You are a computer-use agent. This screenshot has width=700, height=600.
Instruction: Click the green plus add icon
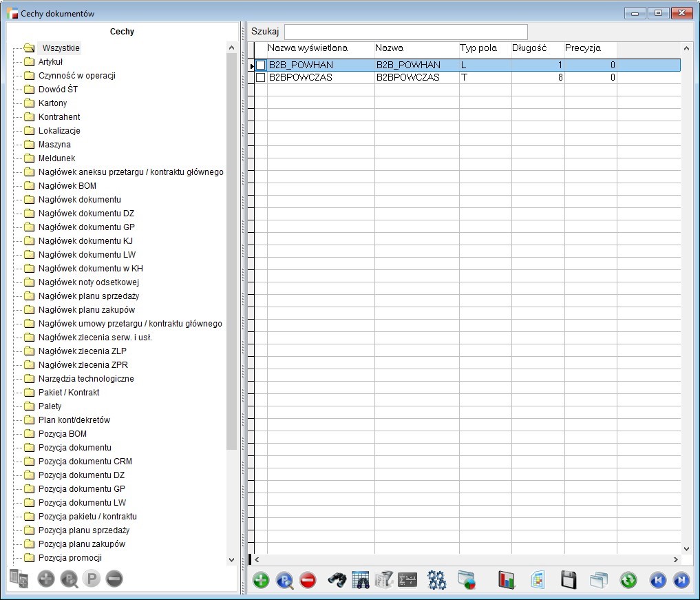coord(261,581)
